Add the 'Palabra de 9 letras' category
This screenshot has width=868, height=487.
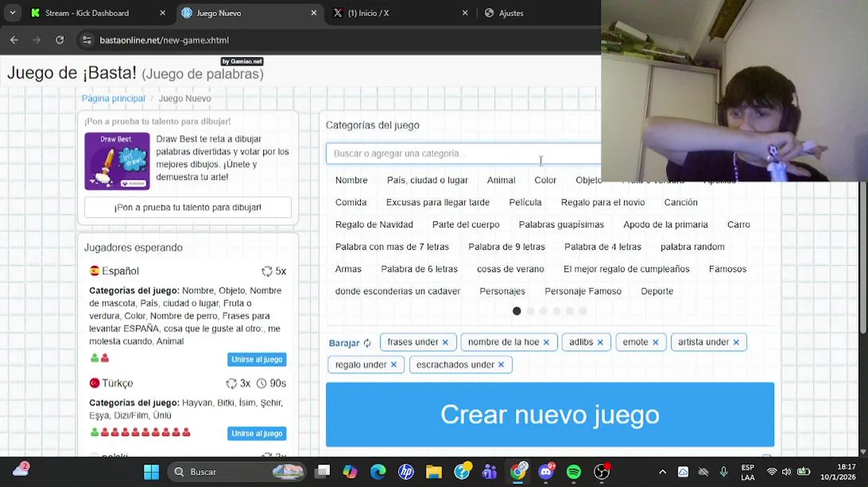506,247
